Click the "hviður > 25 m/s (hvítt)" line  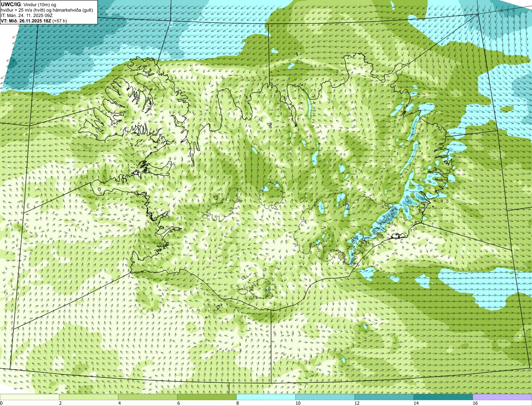coord(47,10)
